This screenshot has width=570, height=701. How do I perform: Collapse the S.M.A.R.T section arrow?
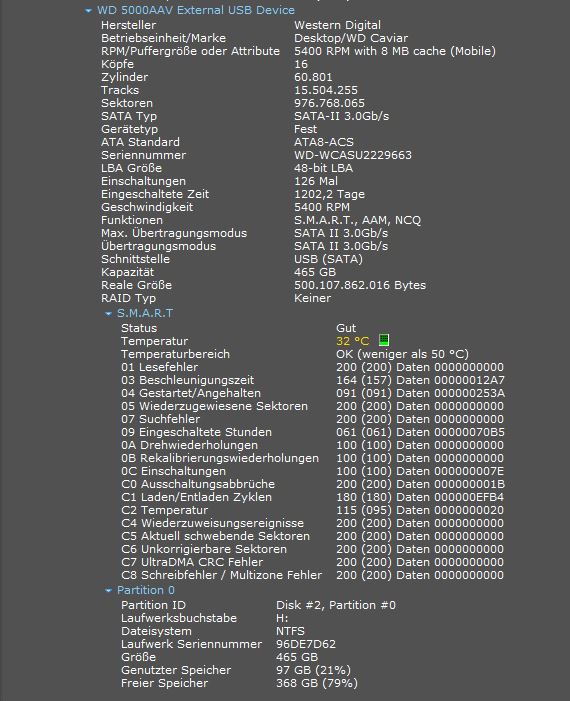(x=108, y=314)
